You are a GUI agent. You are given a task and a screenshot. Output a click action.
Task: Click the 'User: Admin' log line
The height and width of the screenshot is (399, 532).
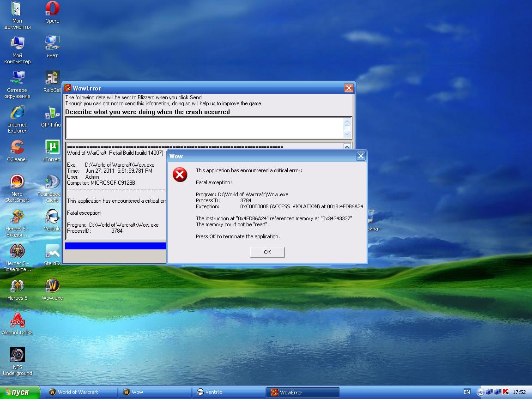click(x=83, y=177)
